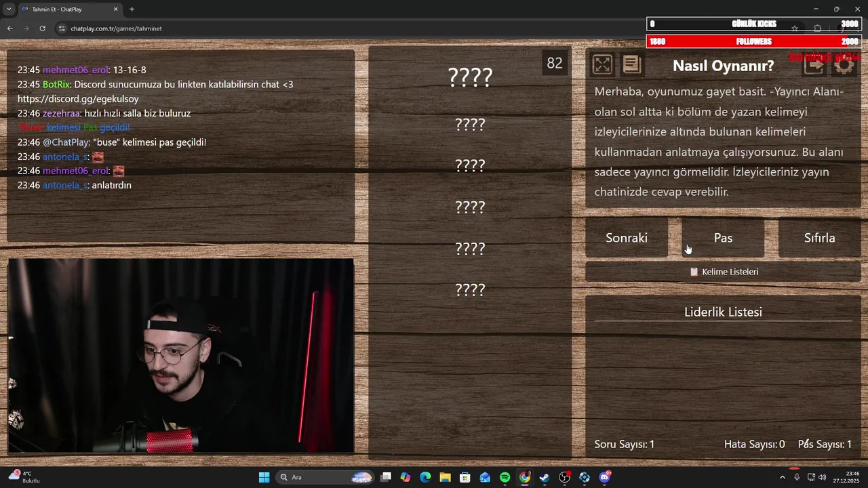Open game settings via the gear icon
The height and width of the screenshot is (488, 868).
click(844, 65)
